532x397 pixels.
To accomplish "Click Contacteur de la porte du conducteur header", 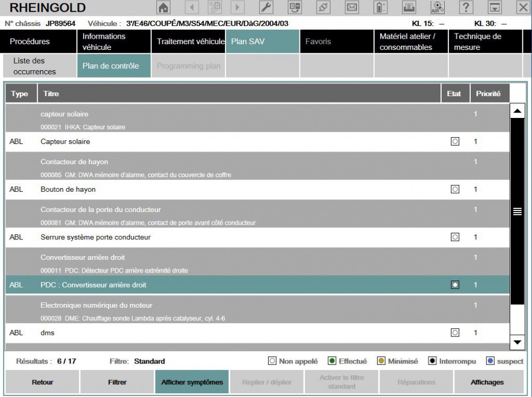I will click(257, 214).
